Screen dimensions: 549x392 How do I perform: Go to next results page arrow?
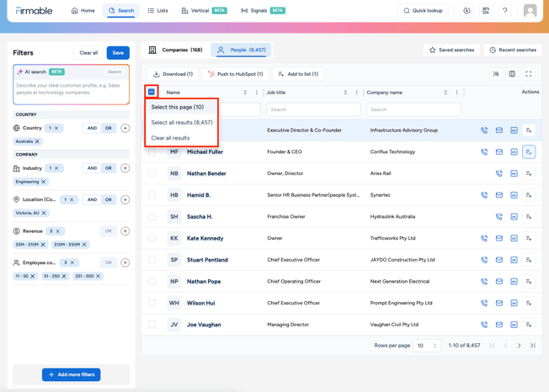click(x=519, y=346)
